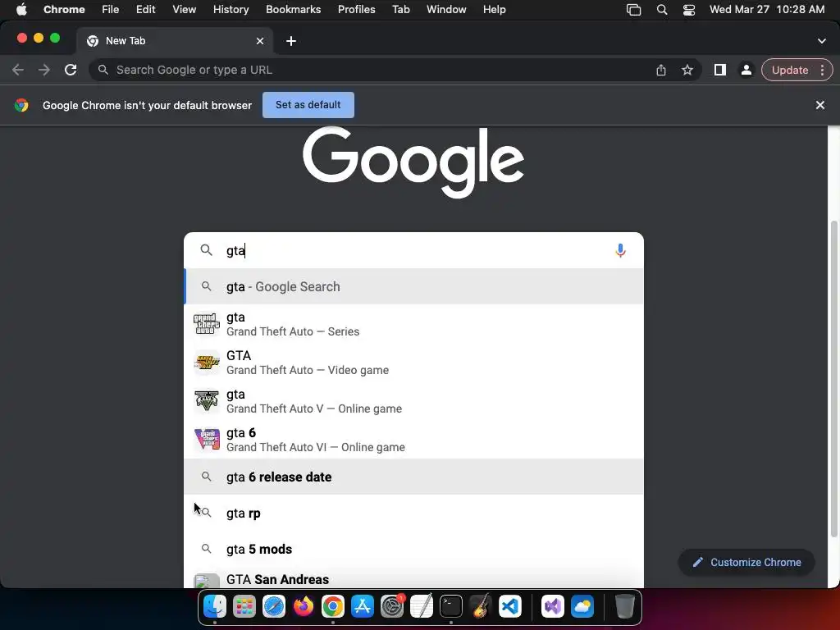The image size is (840, 630).
Task: Open GarageBand from the dock
Action: [x=481, y=606]
